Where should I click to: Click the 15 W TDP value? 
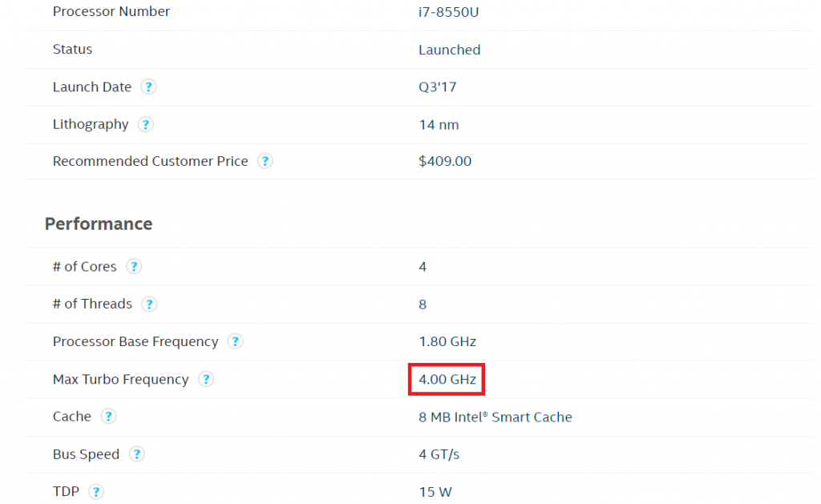435,492
